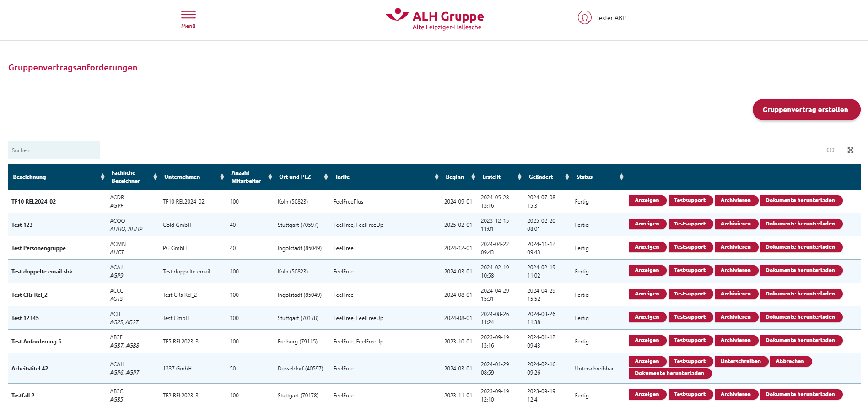Archive the Test 123 entry
868x407 pixels.
pyautogui.click(x=735, y=224)
